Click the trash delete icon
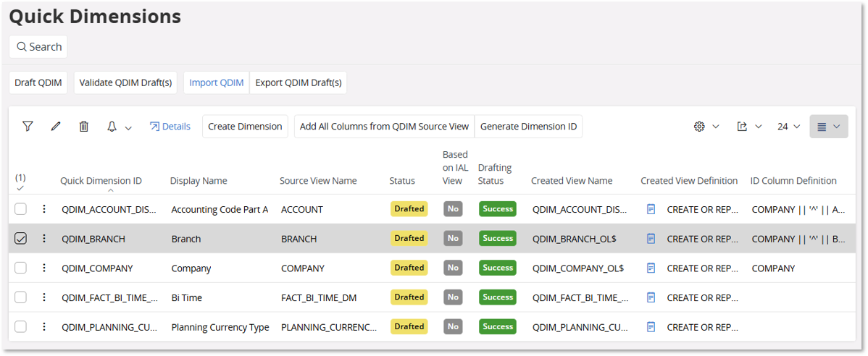Viewport: 868px width, 356px height. click(x=83, y=127)
